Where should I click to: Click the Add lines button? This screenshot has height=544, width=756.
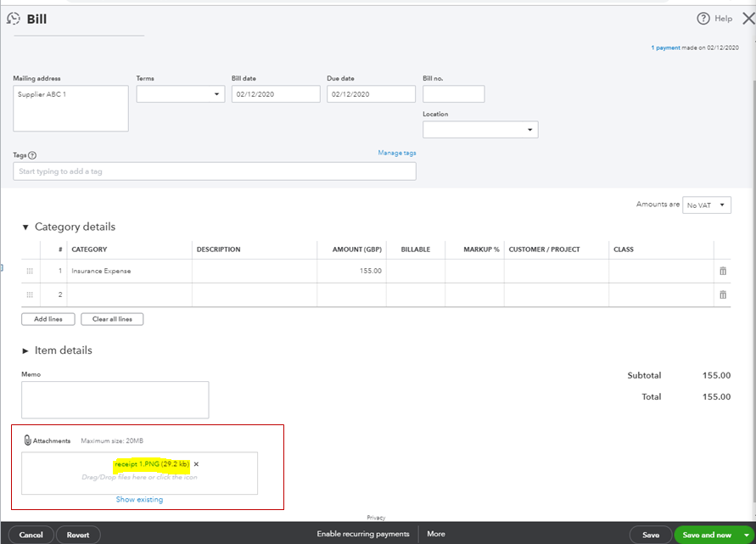tap(48, 318)
